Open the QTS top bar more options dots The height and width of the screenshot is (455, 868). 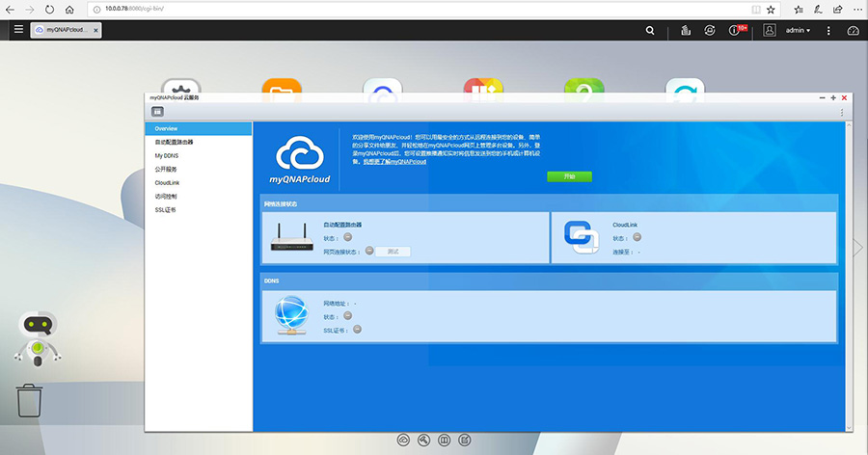[x=828, y=31]
